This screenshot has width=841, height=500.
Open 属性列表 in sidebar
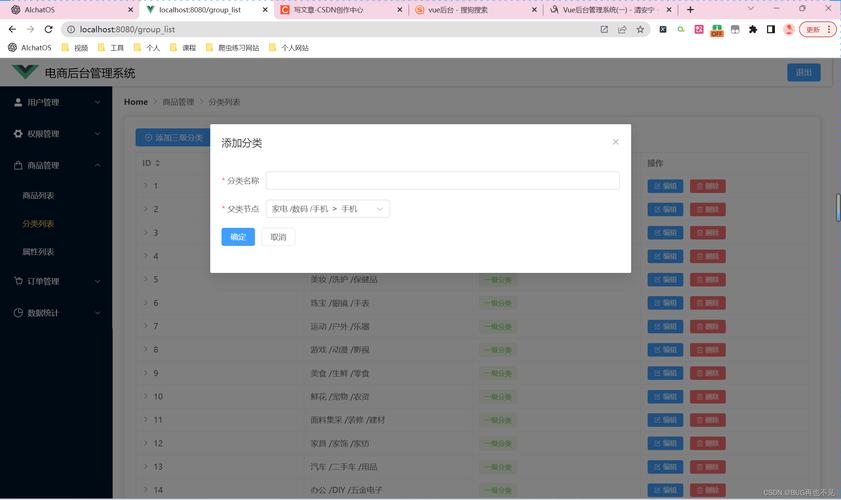[x=38, y=252]
